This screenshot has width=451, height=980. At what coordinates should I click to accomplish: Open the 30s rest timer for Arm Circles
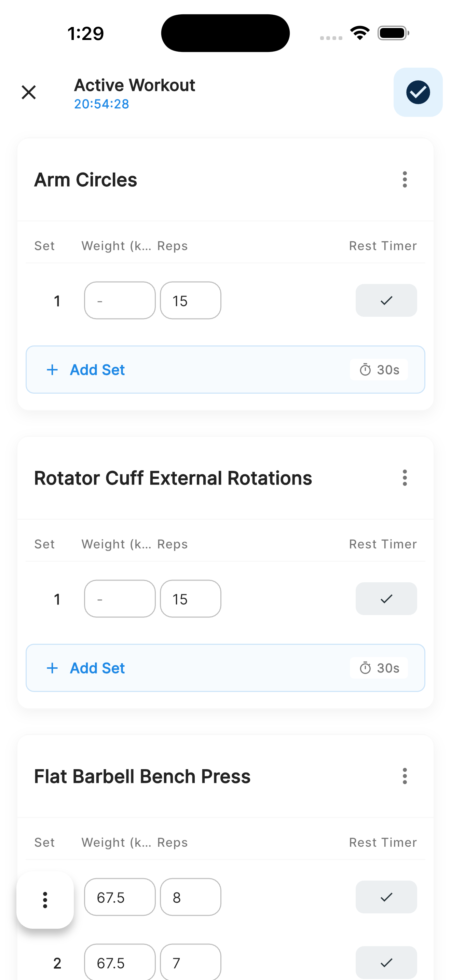point(378,369)
